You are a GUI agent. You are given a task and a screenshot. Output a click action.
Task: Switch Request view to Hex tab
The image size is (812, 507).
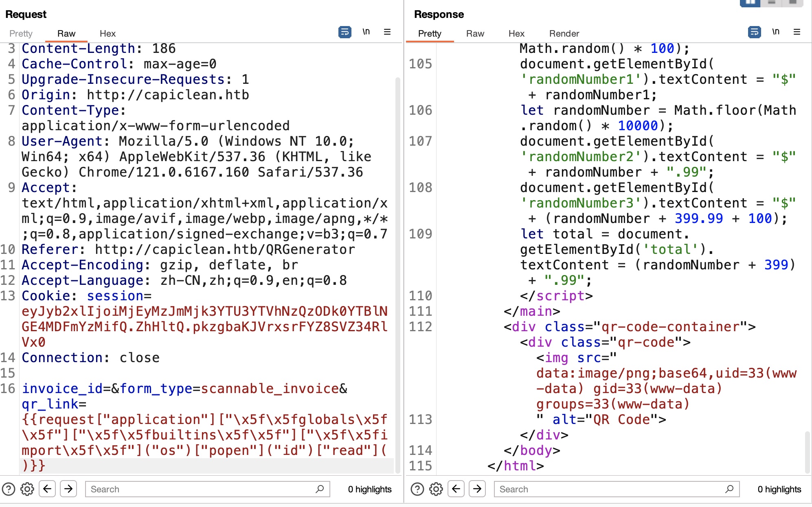[108, 33]
